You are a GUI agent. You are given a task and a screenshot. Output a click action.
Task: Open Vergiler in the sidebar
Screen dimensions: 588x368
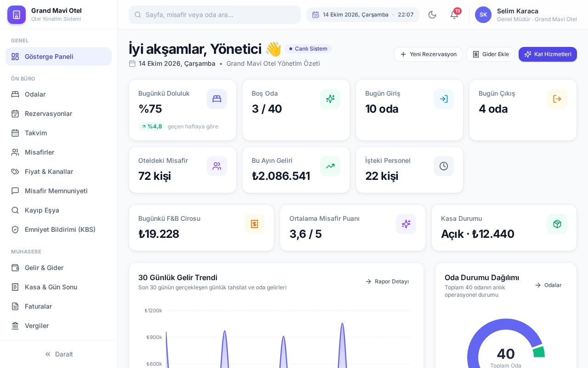tap(58, 326)
